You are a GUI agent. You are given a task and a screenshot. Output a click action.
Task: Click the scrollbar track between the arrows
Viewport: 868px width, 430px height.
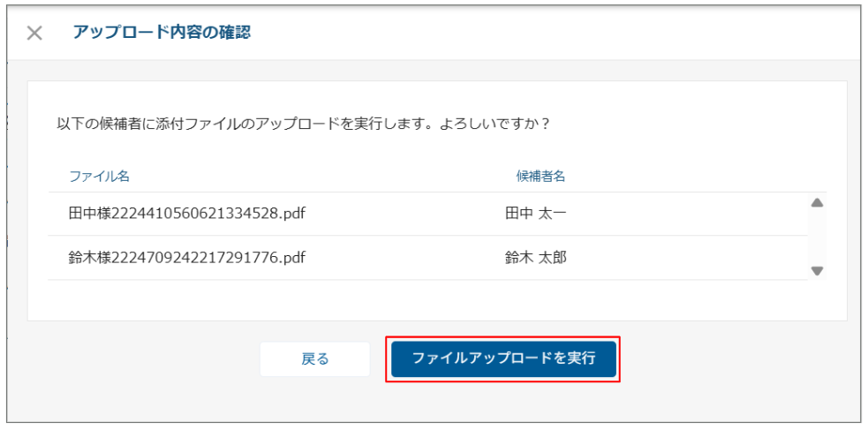tap(817, 237)
